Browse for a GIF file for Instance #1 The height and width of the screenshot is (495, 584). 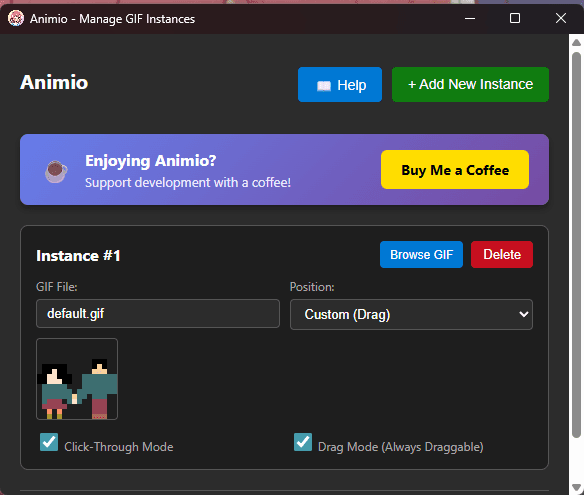[x=421, y=254]
